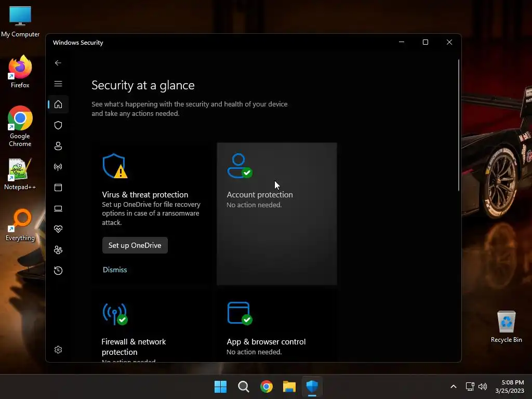Click the Virus & threat protection warning shield tile icon
This screenshot has width=532, height=399.
point(115,166)
